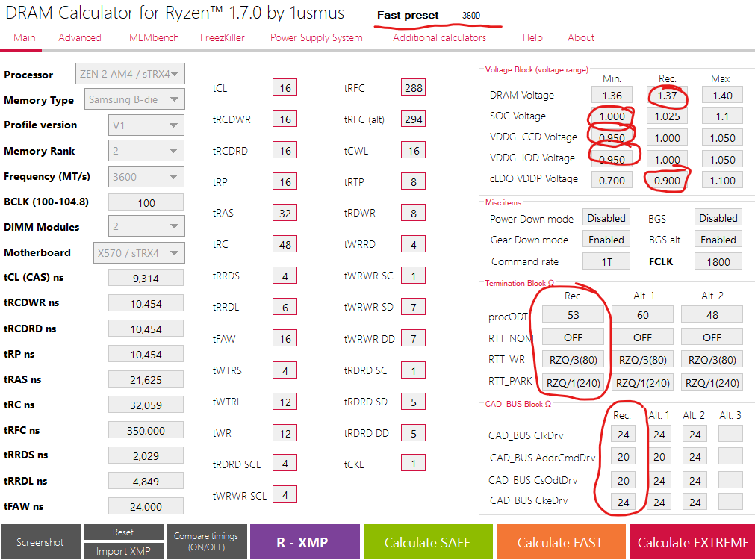Click Power Down mode Disabled field
Screen dimensions: 755x560
point(606,218)
